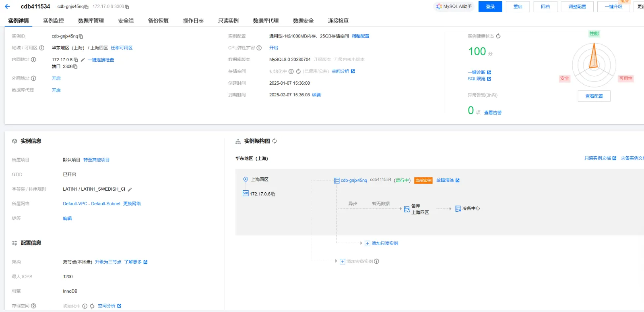Refresh the 实例架构图 diagram

[x=275, y=141]
